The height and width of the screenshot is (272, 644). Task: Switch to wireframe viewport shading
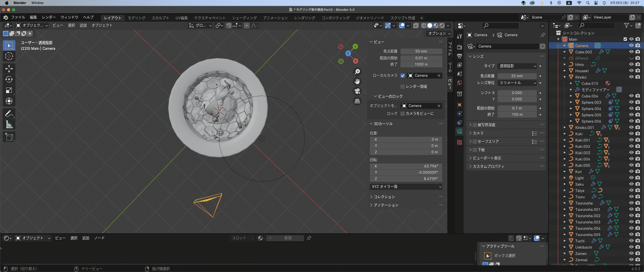[423, 25]
